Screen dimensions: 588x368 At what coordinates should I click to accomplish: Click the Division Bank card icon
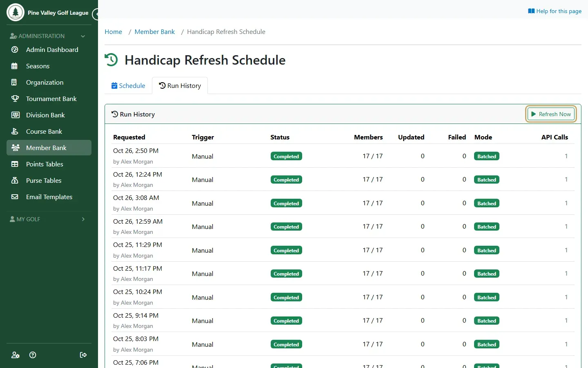tap(16, 115)
